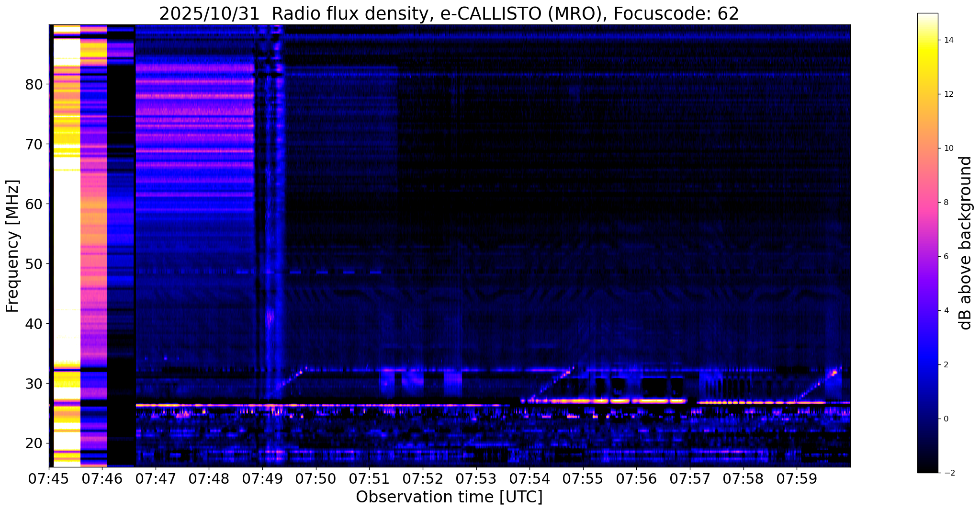The image size is (980, 511).
Task: Click the colorbar tick label 0
Action: click(x=945, y=419)
